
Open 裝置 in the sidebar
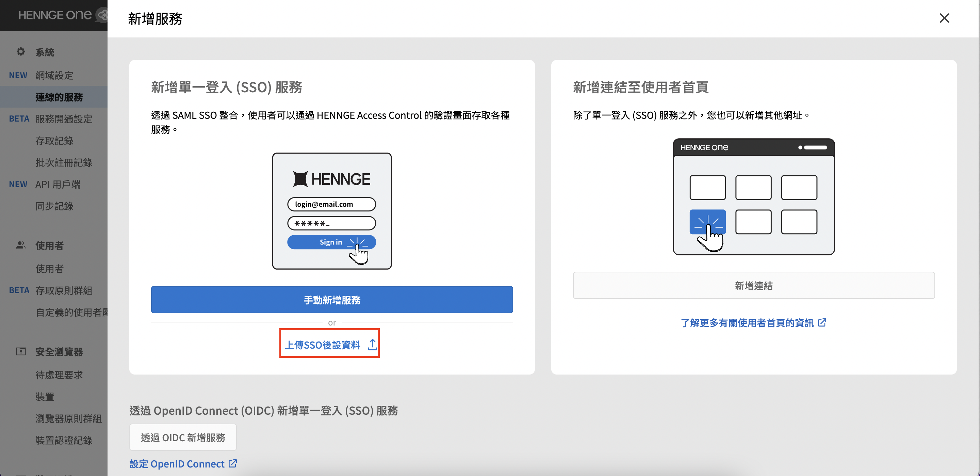tap(45, 397)
